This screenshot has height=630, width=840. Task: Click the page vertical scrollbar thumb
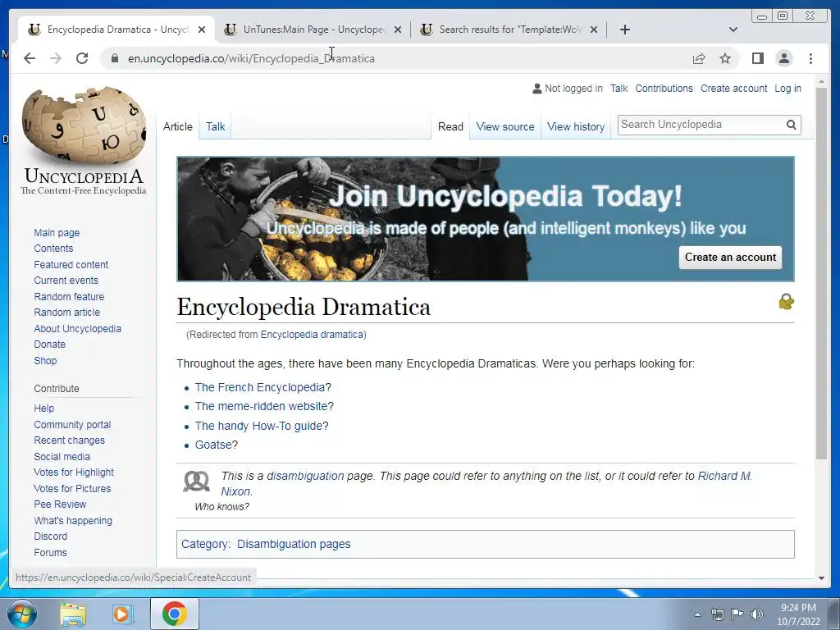(821, 273)
